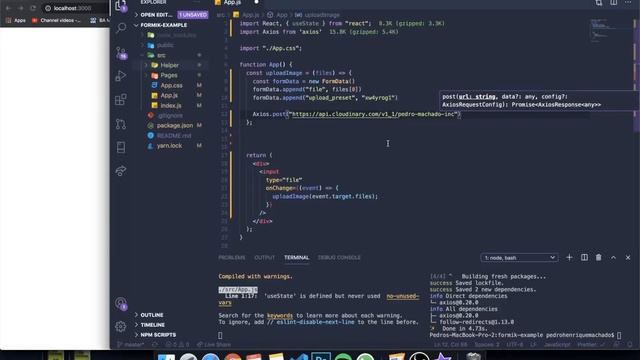Open the Manage gear icon
The image size is (640, 360).
pos(121,326)
